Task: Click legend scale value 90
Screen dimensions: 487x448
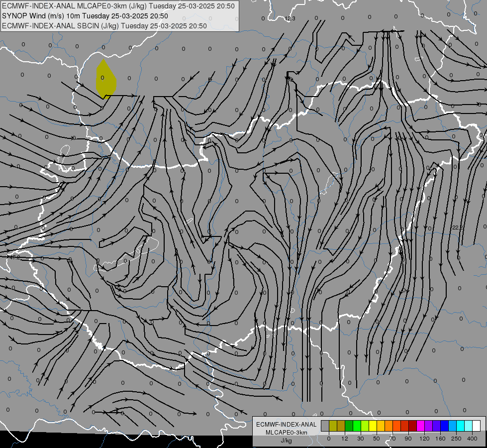Action: point(408,439)
